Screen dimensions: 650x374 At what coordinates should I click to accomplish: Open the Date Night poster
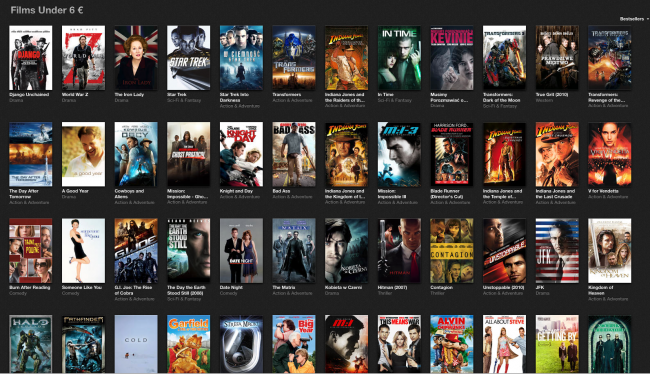(x=241, y=251)
